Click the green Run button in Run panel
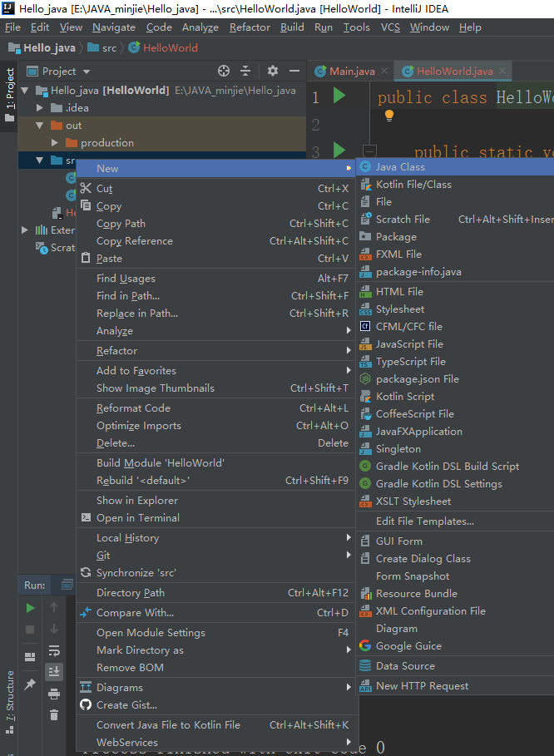The height and width of the screenshot is (756, 554). coord(30,608)
